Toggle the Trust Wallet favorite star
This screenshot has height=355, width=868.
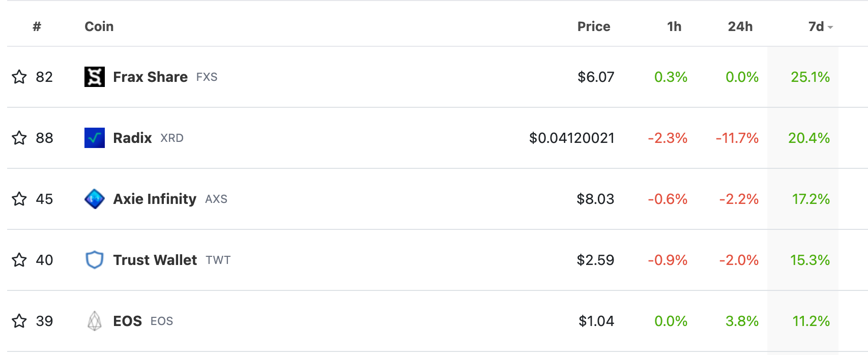coord(19,260)
